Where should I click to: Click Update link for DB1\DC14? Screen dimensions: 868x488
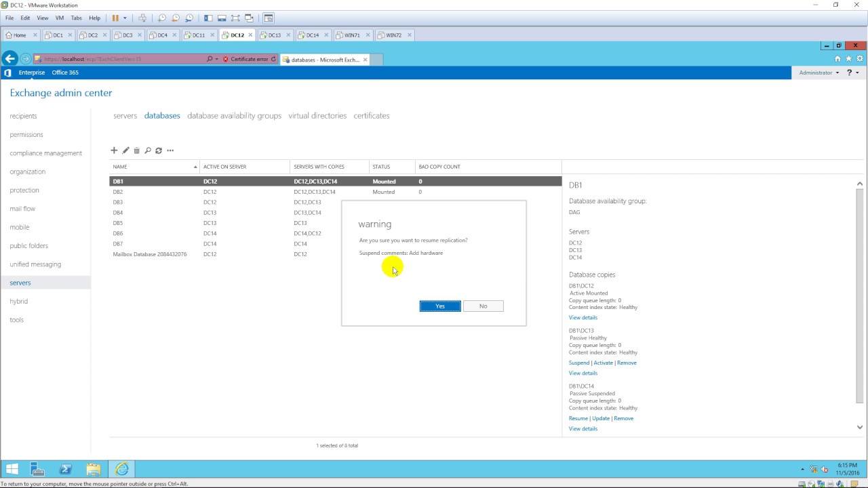601,418
